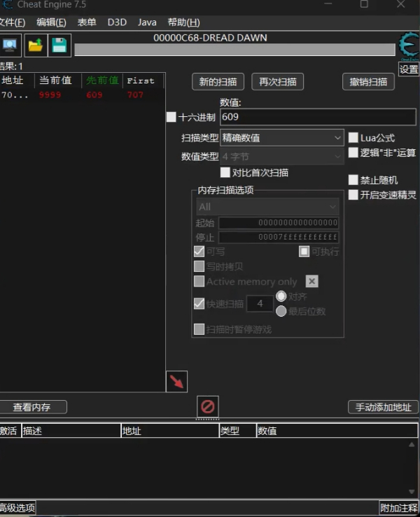This screenshot has width=420, height=517.
Task: Click the 再次扫描 next scan button
Action: (277, 82)
